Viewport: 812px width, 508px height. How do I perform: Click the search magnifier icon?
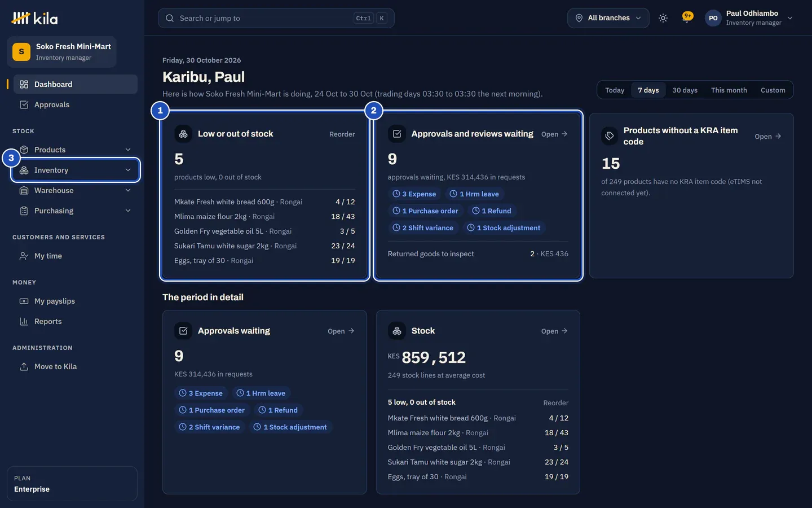(x=170, y=18)
